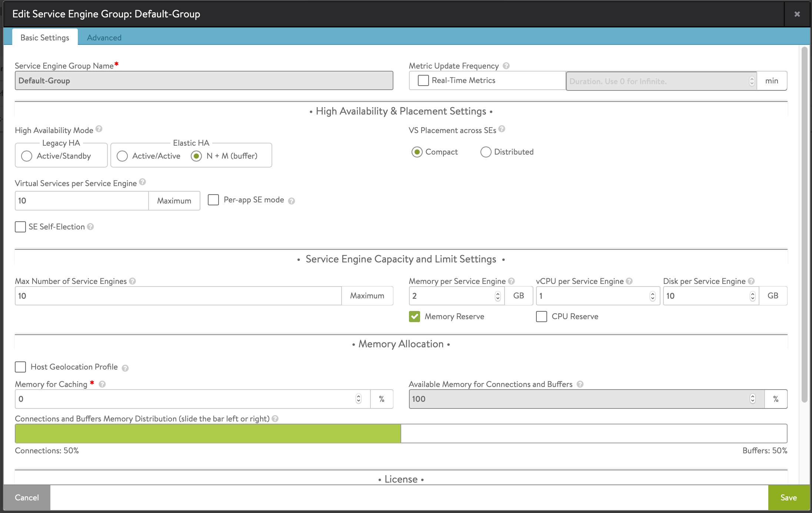Switch to Advanced tab

[x=104, y=37]
